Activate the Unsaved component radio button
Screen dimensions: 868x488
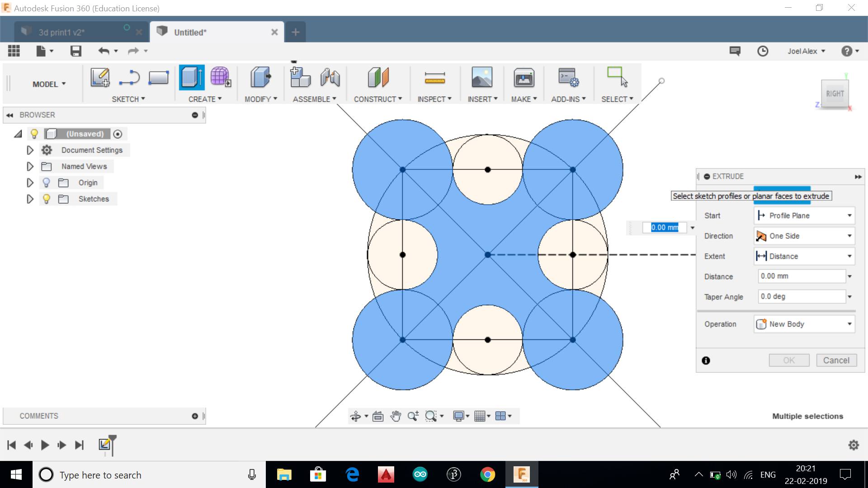pyautogui.click(x=118, y=134)
